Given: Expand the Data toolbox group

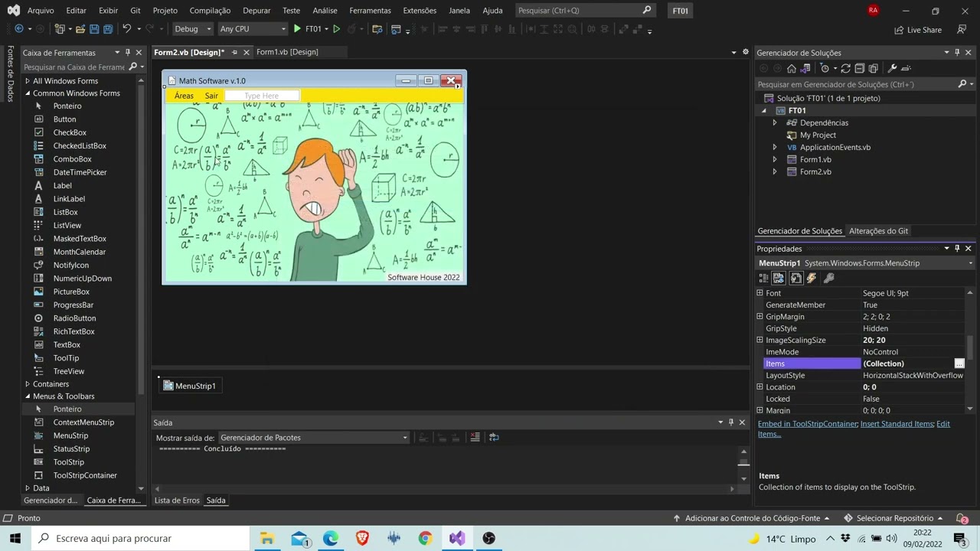Looking at the screenshot, I should click(x=28, y=488).
